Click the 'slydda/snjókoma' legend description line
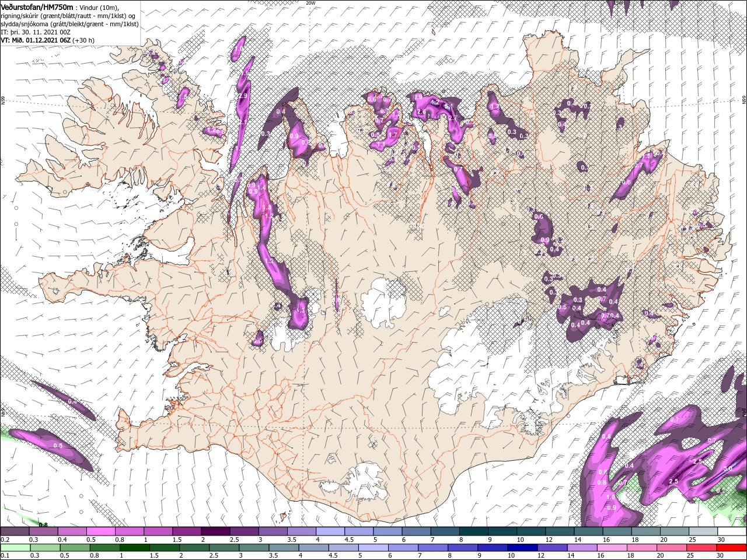 [69, 24]
